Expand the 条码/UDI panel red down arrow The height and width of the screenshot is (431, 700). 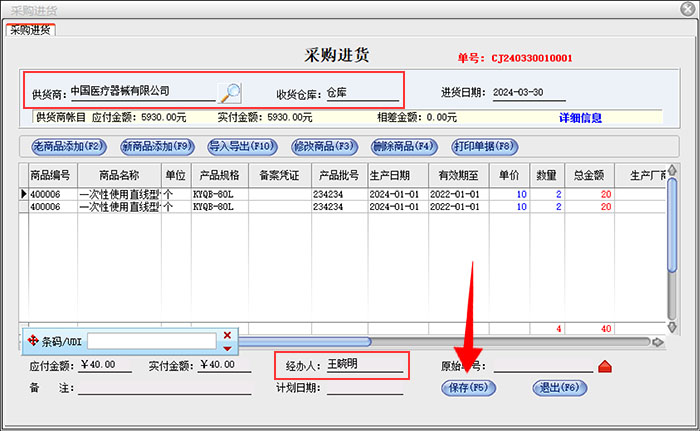(227, 348)
